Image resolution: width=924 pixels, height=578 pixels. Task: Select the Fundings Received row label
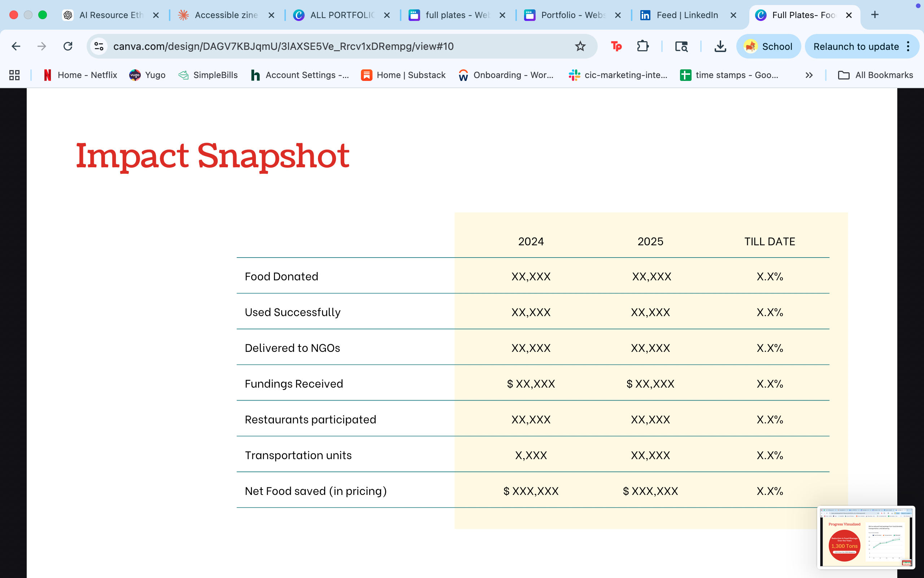point(293,384)
